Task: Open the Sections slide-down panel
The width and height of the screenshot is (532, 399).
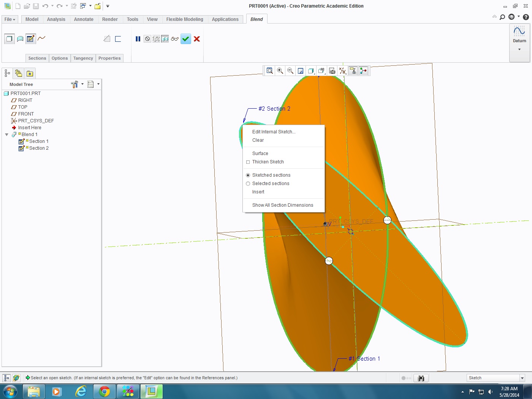Action: point(37,58)
